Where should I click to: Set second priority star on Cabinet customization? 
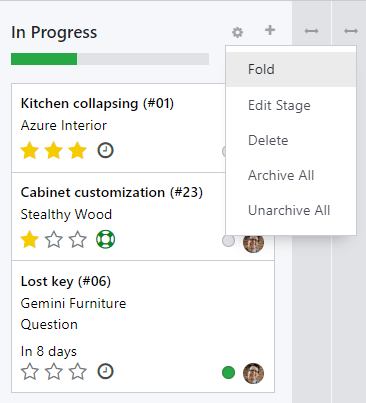(x=54, y=240)
